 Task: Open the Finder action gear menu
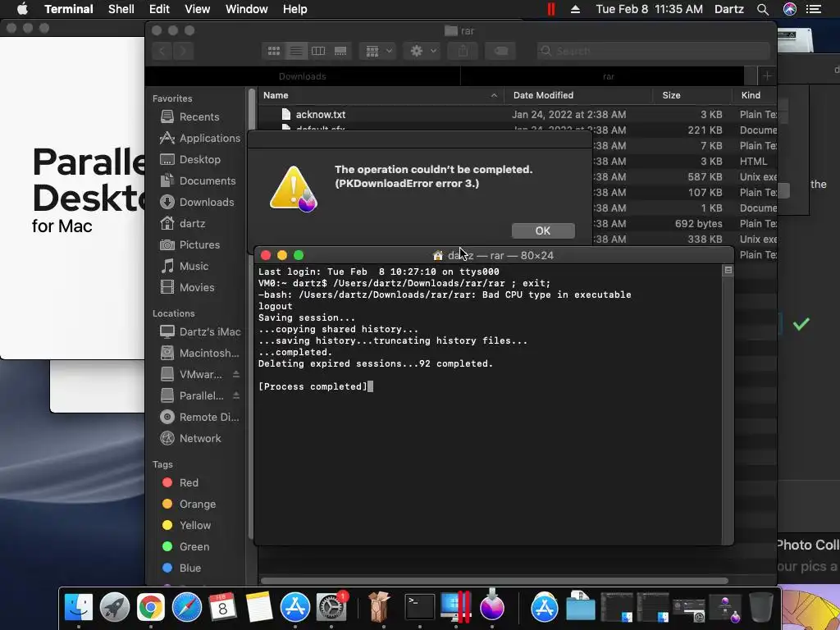422,51
